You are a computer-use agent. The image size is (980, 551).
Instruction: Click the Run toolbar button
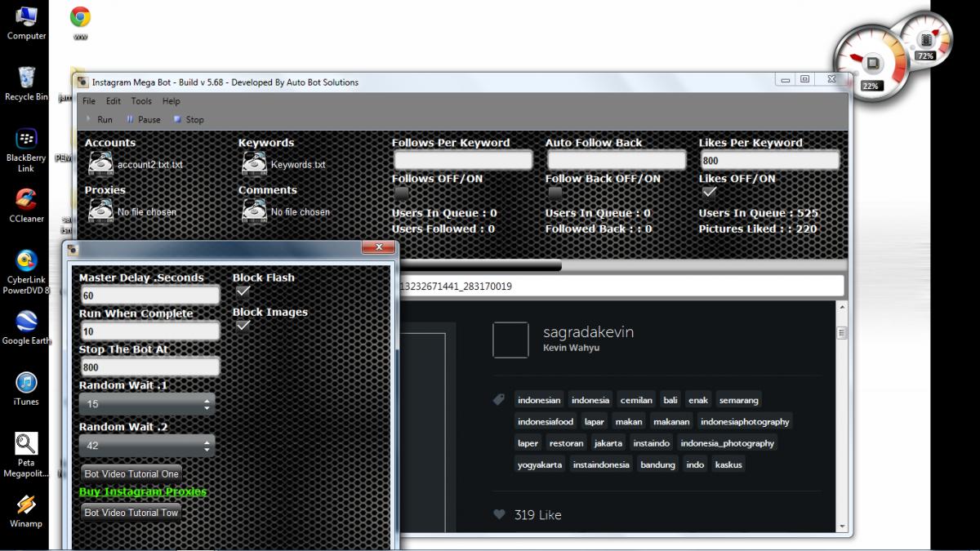tap(100, 119)
